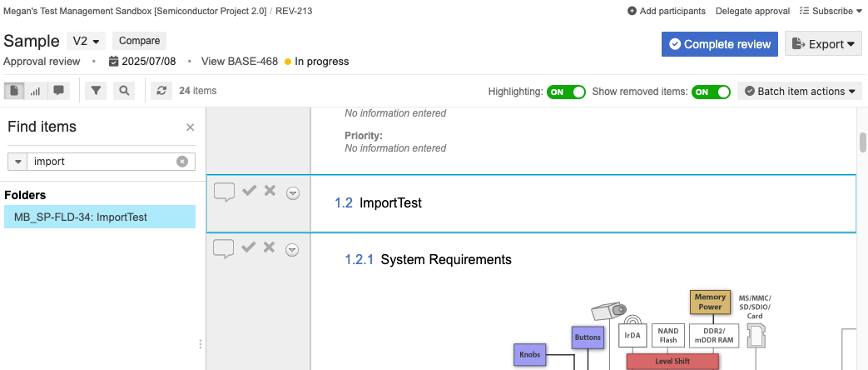
Task: Toggle off Show removed items
Action: pyautogui.click(x=711, y=92)
